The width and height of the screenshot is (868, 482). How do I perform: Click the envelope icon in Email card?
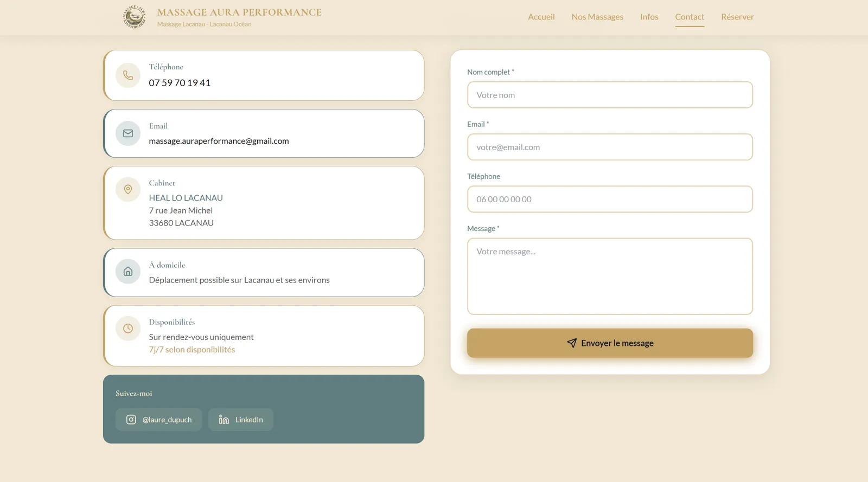(128, 133)
